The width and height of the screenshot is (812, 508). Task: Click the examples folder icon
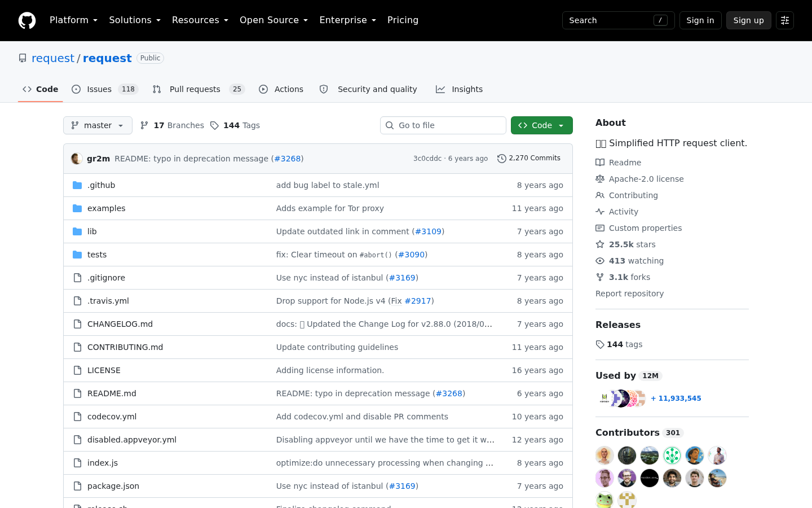click(77, 208)
